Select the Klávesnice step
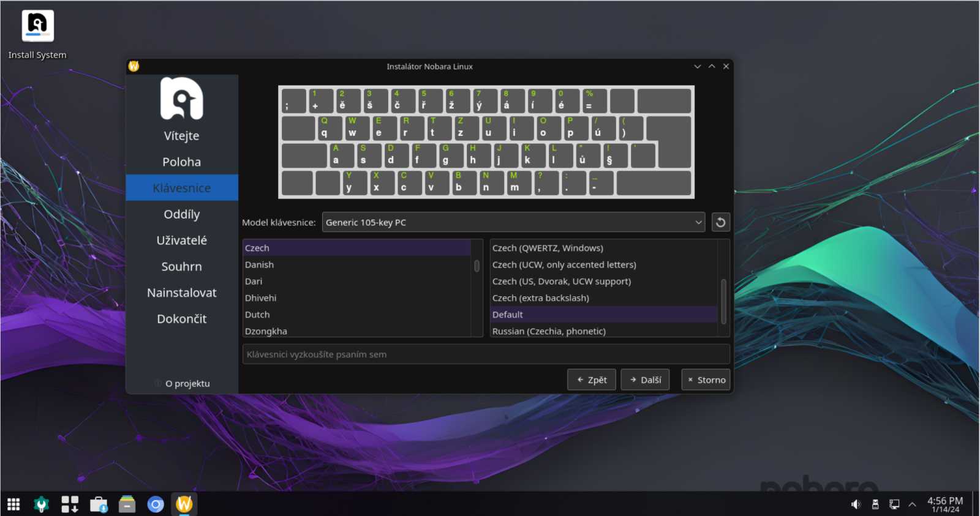980x516 pixels. 182,188
